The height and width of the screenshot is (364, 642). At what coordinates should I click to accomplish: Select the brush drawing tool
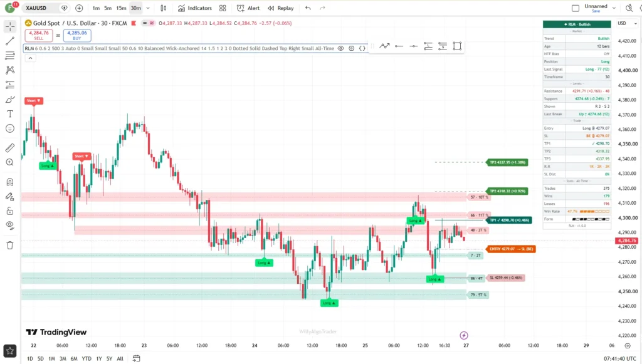pyautogui.click(x=10, y=100)
